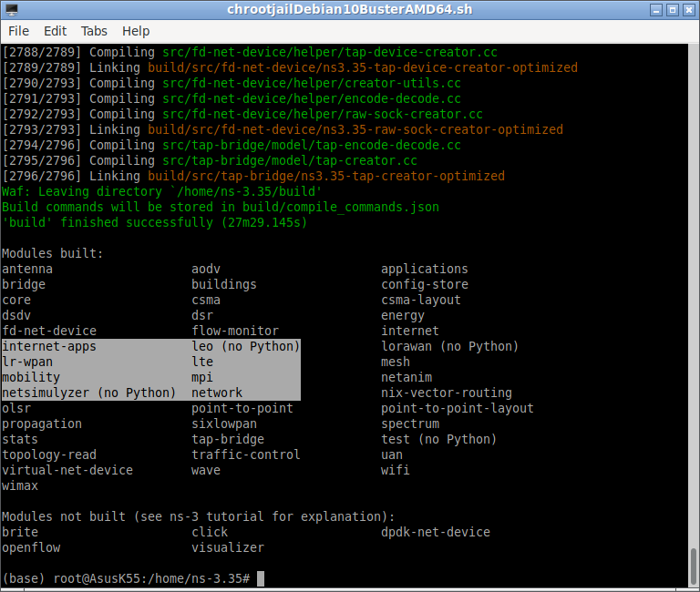Click "'build' finished successfully" line
This screenshot has height=592, width=700.
tap(154, 222)
